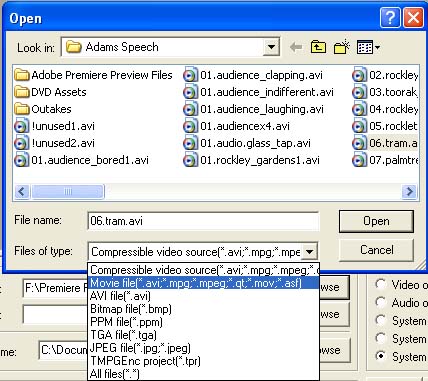
Task: Click the File name input field
Action: pyautogui.click(x=203, y=221)
